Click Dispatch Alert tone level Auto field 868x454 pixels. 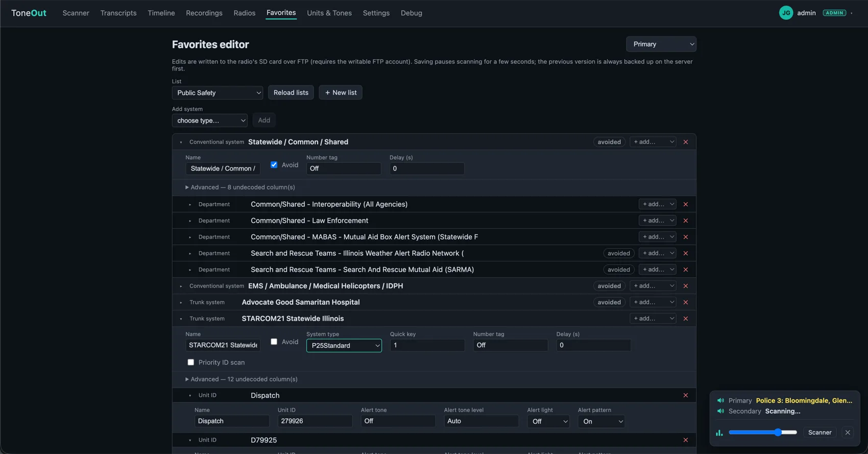(481, 421)
